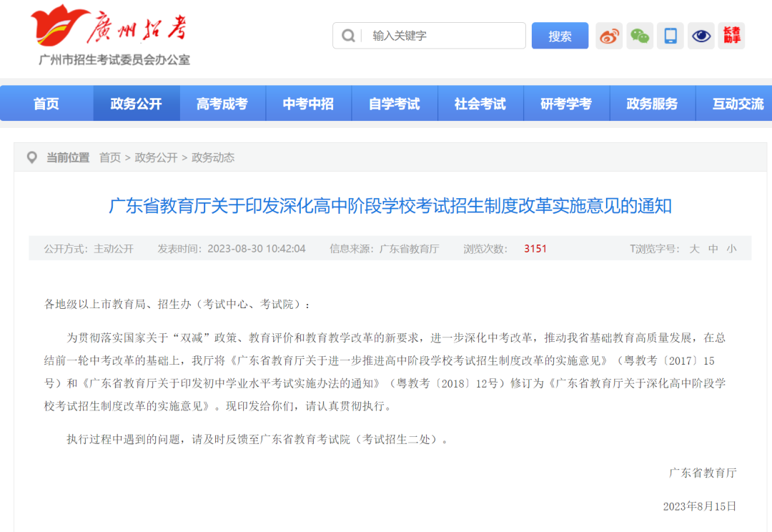Open the 互动交流 menu

pyautogui.click(x=738, y=103)
